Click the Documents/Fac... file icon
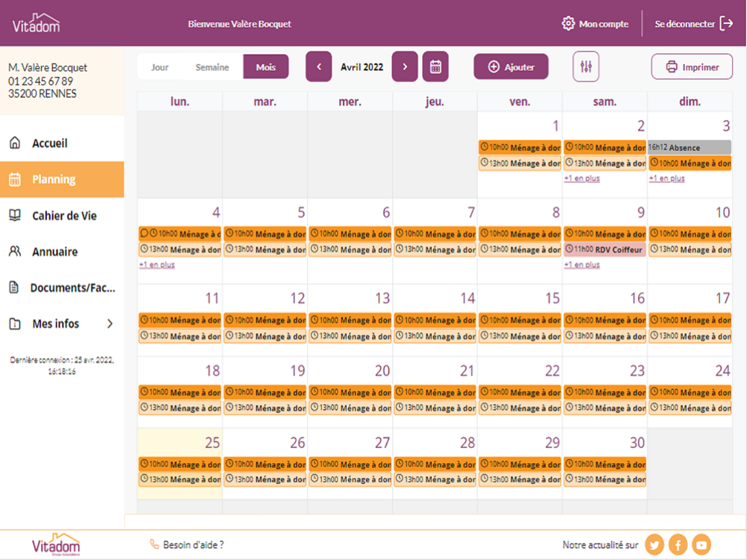Screen dimensions: 747x560 click(x=14, y=287)
